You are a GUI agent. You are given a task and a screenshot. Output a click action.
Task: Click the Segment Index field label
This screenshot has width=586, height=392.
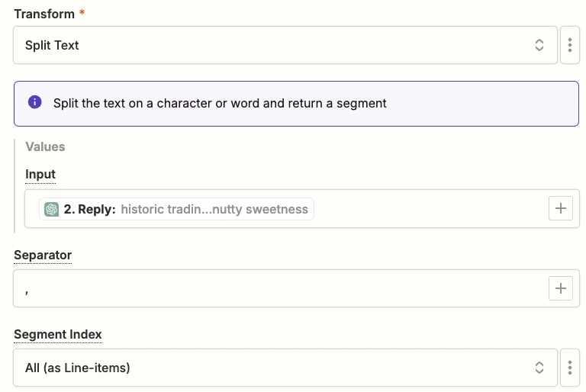[58, 334]
